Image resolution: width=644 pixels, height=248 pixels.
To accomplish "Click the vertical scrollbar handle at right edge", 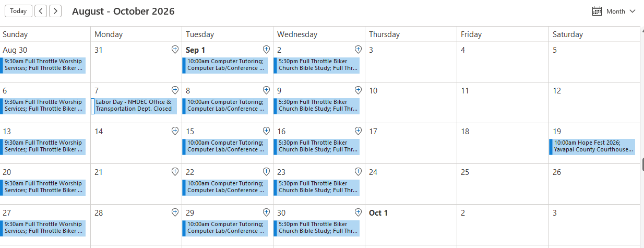I will click(642, 164).
